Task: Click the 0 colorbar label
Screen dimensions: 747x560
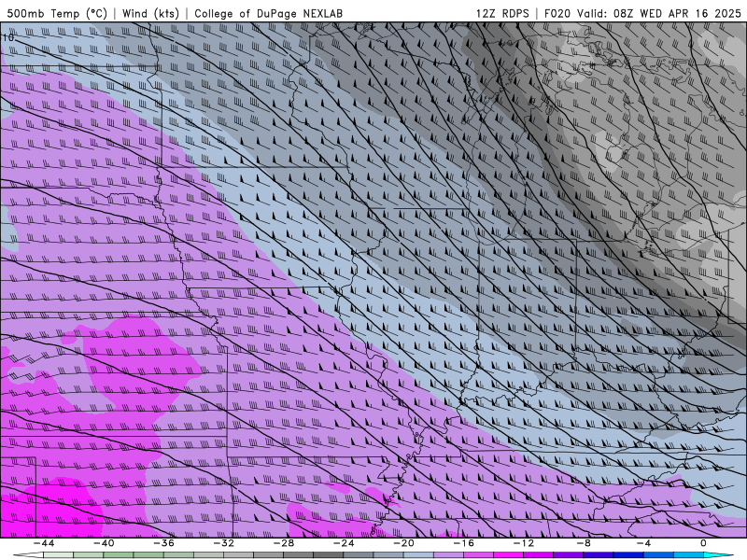Action: (x=703, y=543)
